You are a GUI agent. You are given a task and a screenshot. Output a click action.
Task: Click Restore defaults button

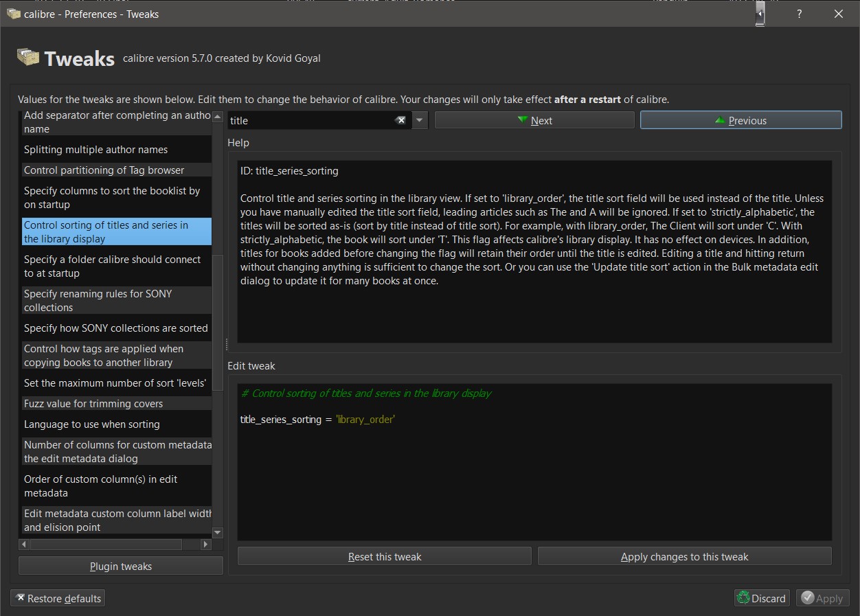click(58, 599)
